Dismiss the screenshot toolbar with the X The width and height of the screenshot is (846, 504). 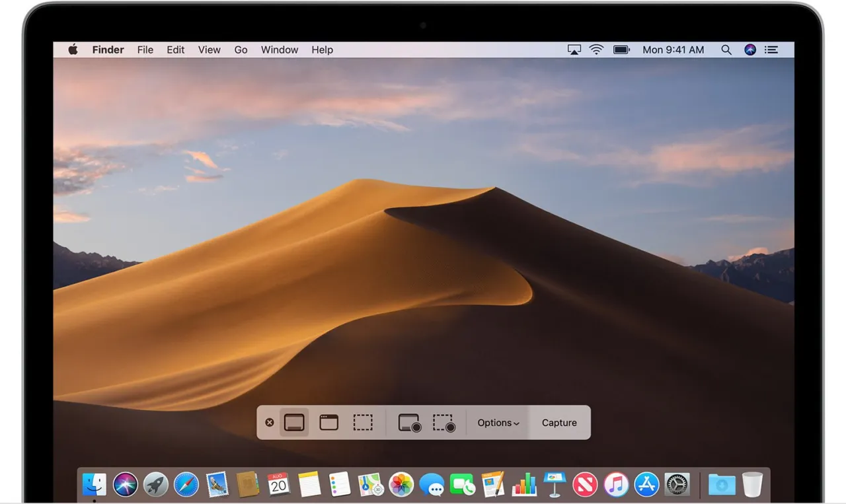tap(269, 421)
